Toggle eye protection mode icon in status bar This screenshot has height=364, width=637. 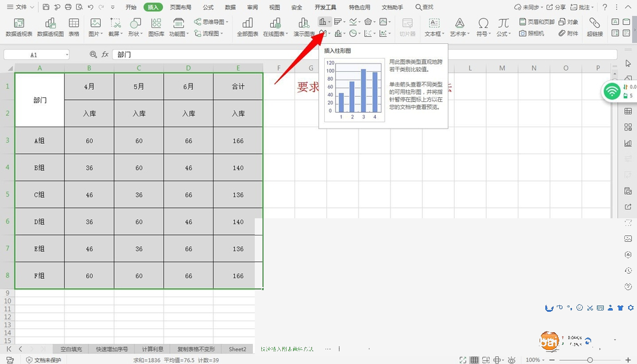click(x=512, y=360)
